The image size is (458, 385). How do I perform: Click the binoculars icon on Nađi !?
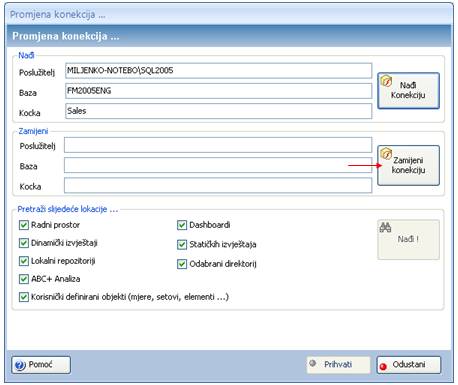[x=386, y=227]
